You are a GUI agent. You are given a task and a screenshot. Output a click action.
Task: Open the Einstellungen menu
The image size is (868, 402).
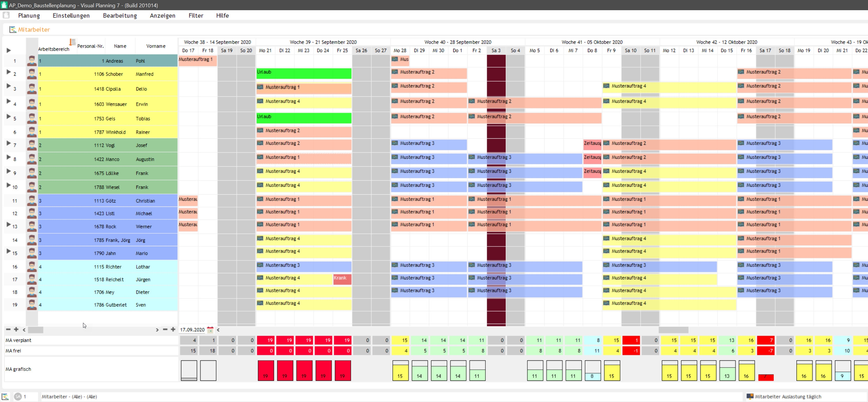point(71,15)
